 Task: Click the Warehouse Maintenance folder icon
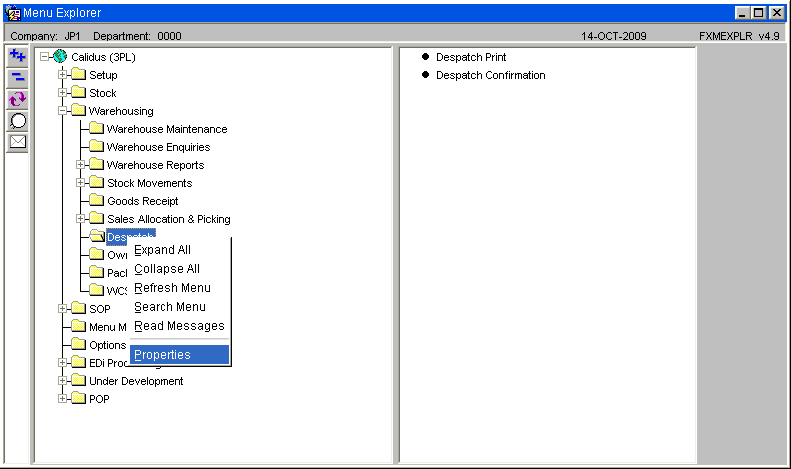[96, 129]
